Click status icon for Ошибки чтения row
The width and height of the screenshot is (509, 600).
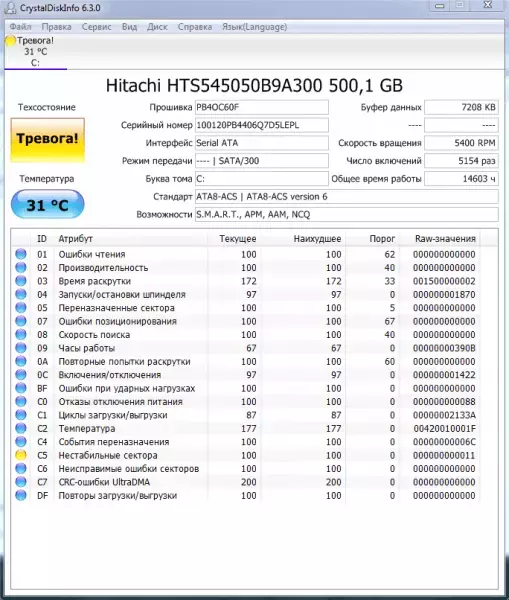click(21, 254)
